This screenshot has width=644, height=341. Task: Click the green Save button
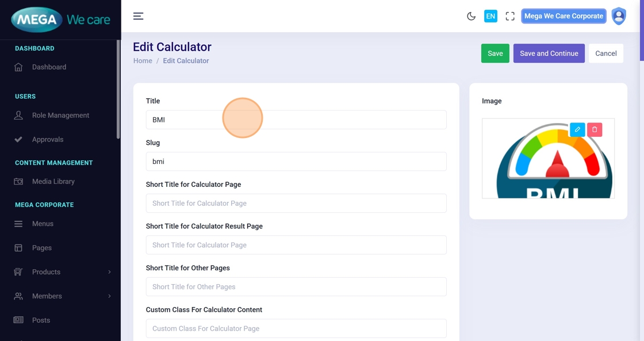(495, 53)
